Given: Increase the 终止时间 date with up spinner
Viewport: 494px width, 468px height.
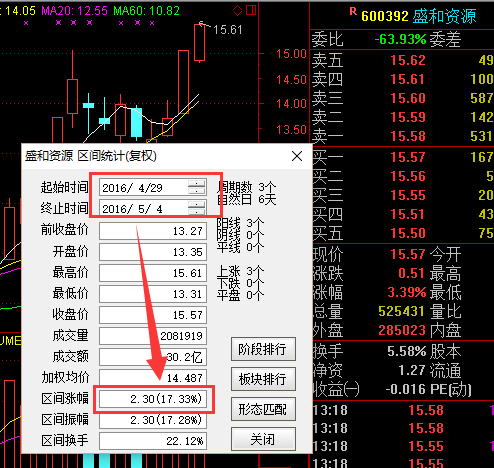Looking at the screenshot, I should pyautogui.click(x=197, y=205).
